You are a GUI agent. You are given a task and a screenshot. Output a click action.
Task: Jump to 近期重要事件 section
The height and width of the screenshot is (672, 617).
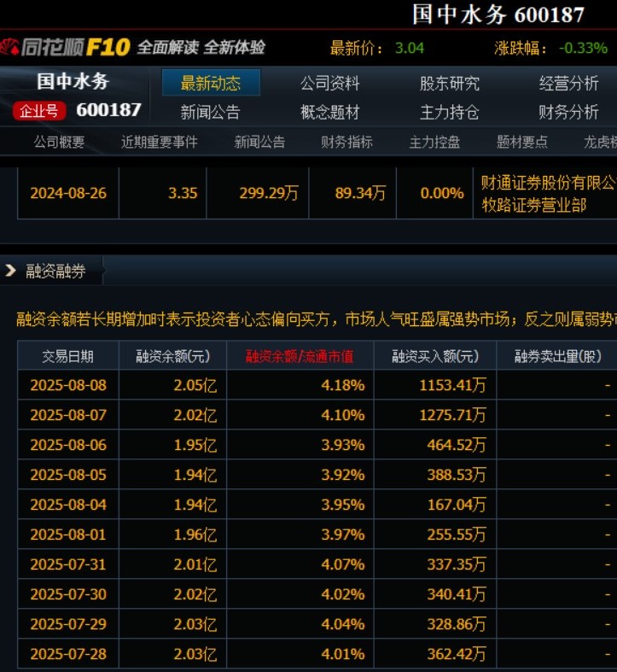[160, 142]
